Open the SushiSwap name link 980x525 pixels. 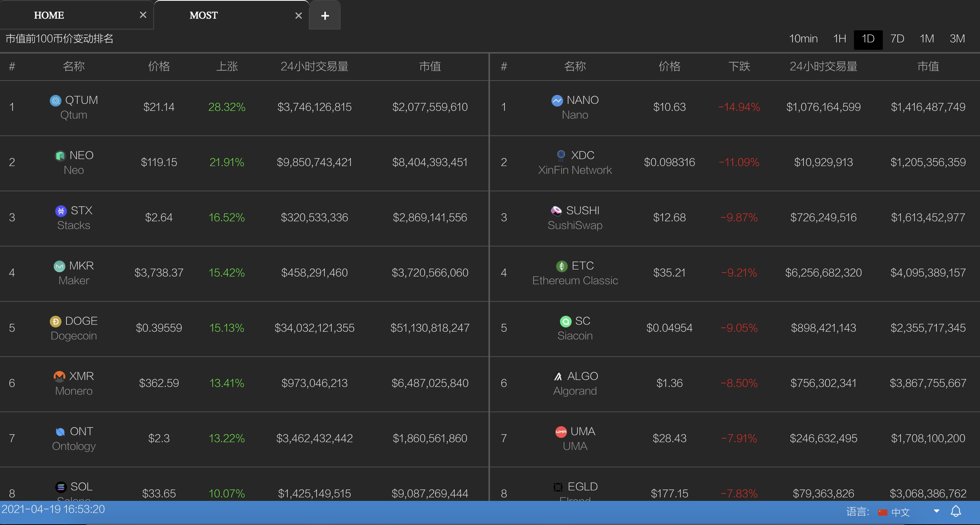[575, 225]
